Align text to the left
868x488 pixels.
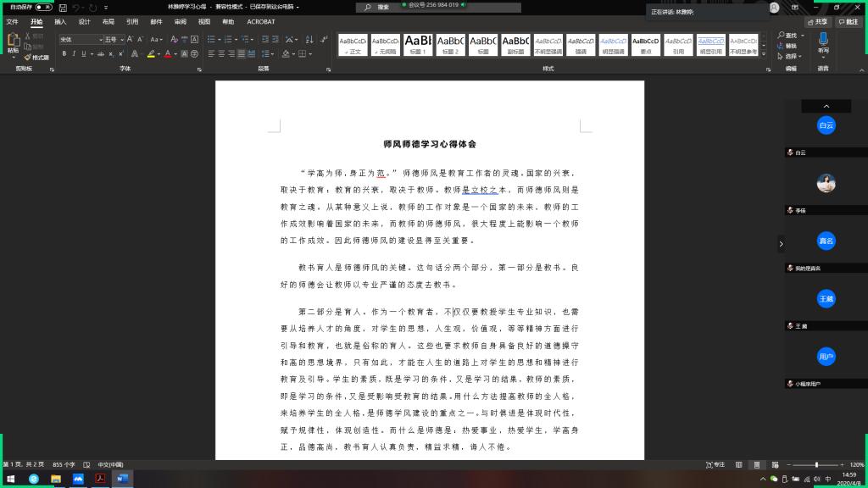(211, 54)
